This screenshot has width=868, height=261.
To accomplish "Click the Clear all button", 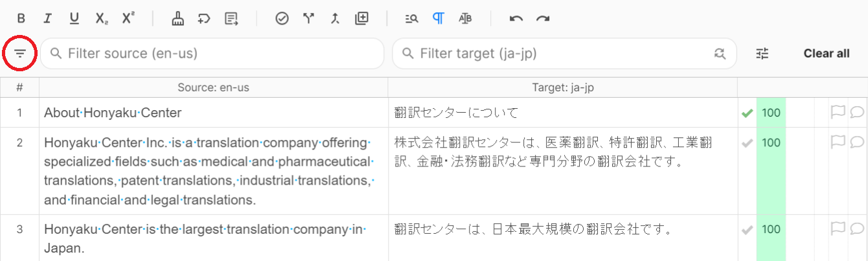I will 826,54.
